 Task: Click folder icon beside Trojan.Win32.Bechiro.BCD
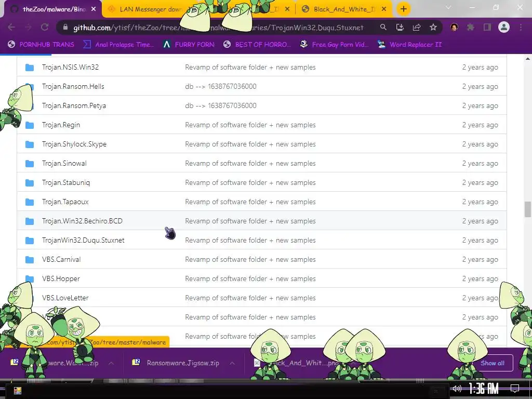tap(30, 221)
